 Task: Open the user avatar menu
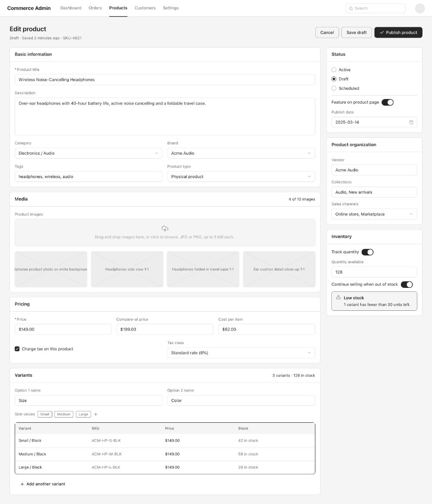click(420, 8)
